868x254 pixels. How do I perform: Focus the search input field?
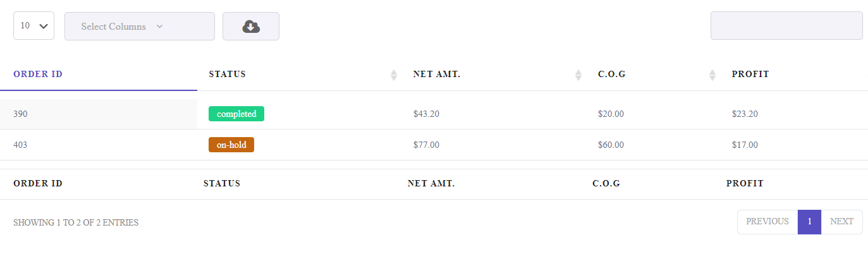(786, 25)
